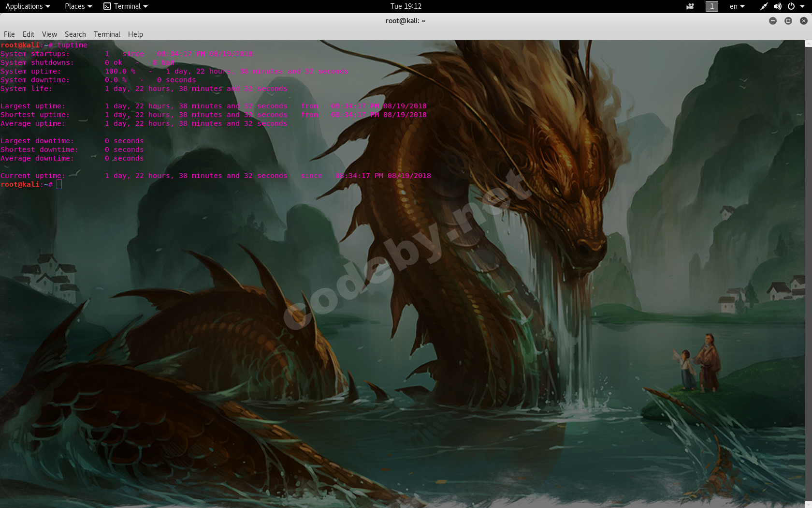Screen dimensions: 812x508
Task: Minimize the root@kali terminal window
Action: (x=773, y=21)
